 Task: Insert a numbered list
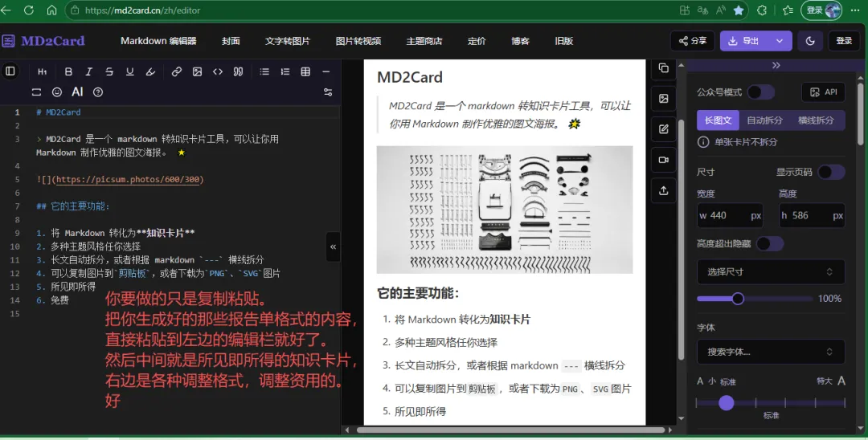pos(285,71)
